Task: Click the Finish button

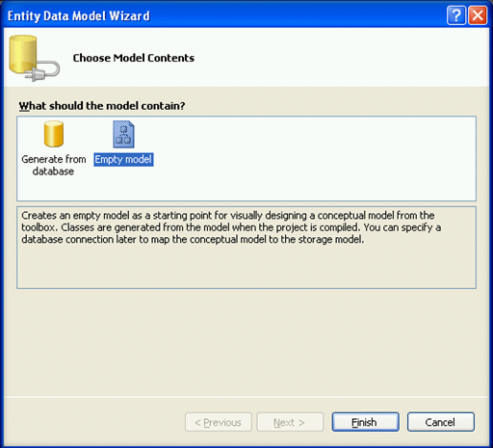Action: click(x=365, y=422)
